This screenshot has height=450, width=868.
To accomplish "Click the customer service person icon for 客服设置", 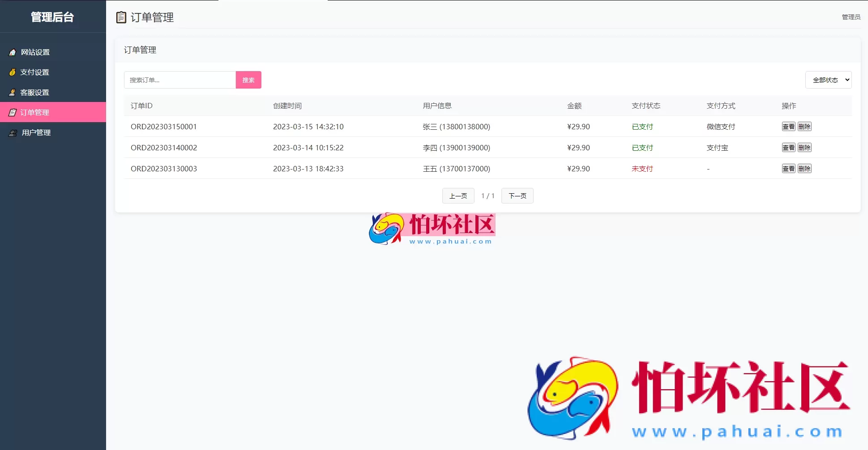I will coord(13,92).
